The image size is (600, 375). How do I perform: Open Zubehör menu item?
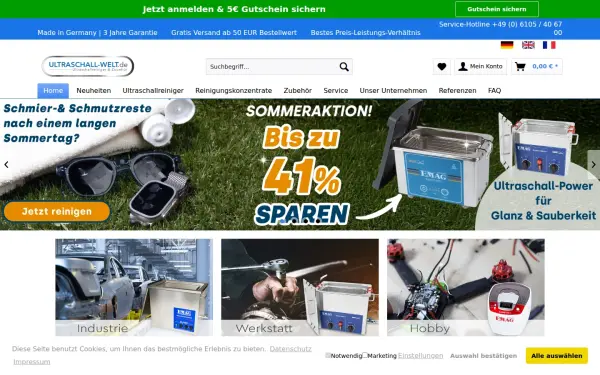tap(297, 91)
